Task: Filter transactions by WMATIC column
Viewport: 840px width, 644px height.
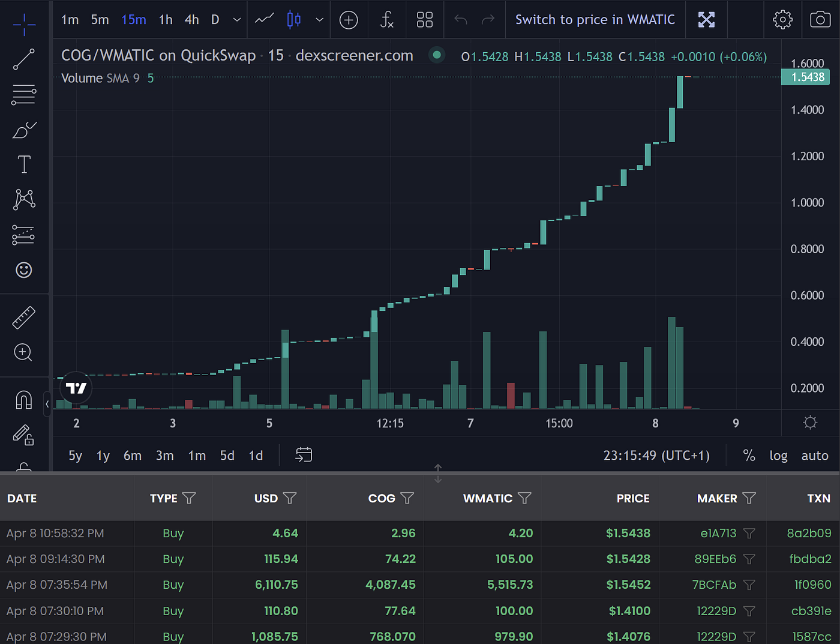Action: pyautogui.click(x=524, y=498)
